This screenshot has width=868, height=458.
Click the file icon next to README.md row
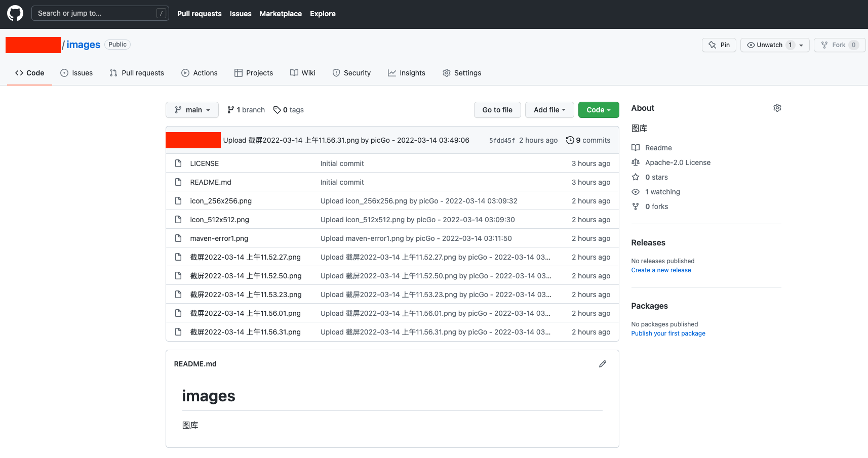[x=178, y=182]
